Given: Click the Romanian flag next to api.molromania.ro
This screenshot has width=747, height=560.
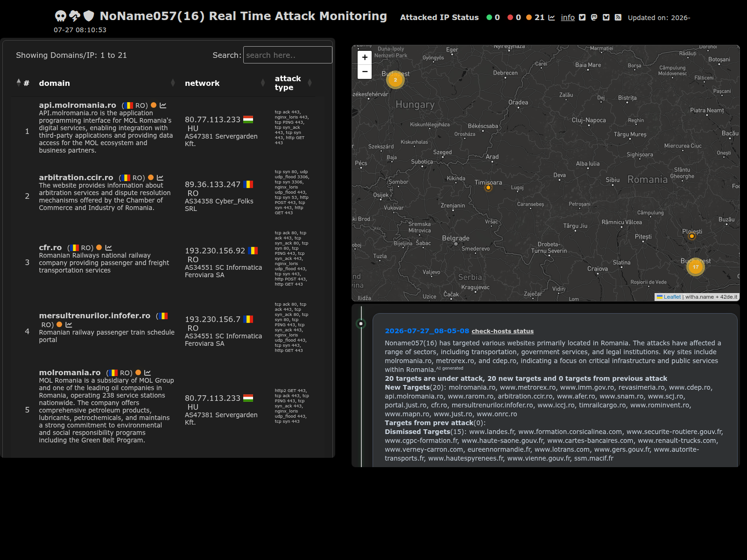Looking at the screenshot, I should click(129, 105).
